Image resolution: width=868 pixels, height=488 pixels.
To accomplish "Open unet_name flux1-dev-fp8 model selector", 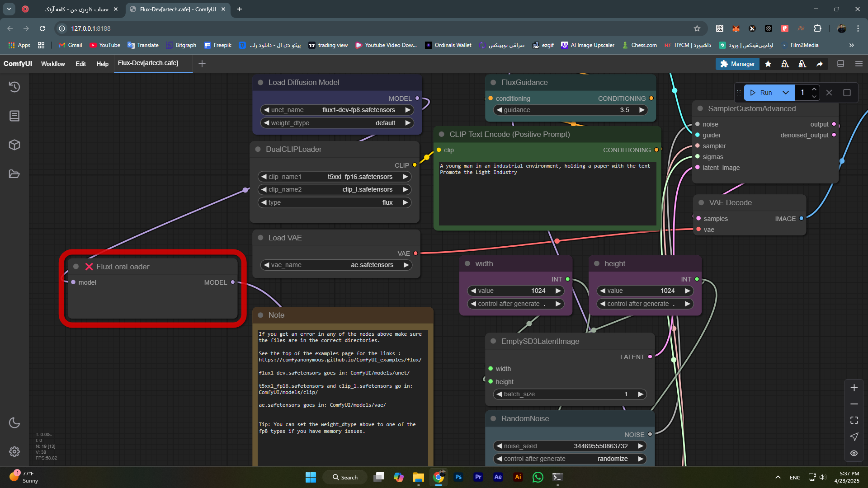I will (337, 110).
